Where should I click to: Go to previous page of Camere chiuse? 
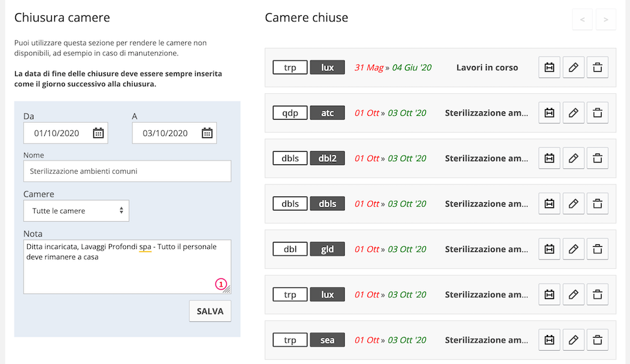[x=582, y=20]
